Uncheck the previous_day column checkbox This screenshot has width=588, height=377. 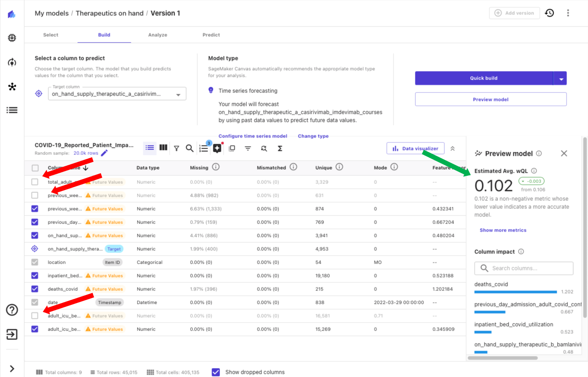35,222
